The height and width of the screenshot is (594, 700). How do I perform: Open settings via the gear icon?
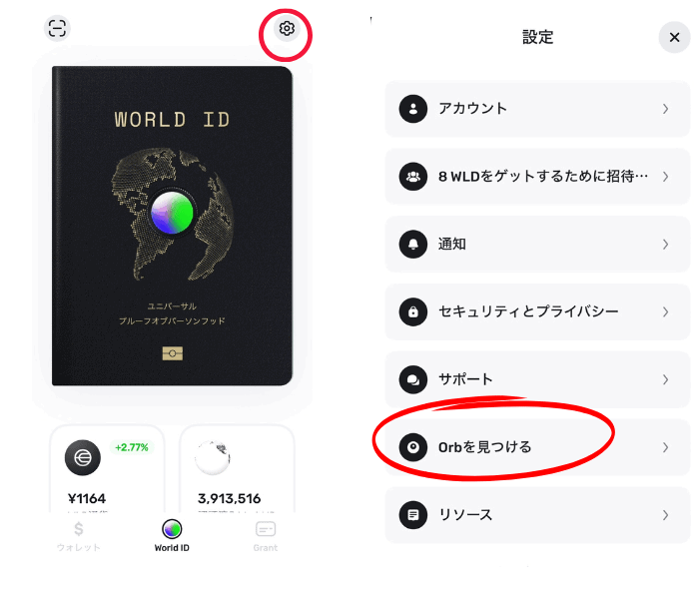[287, 29]
